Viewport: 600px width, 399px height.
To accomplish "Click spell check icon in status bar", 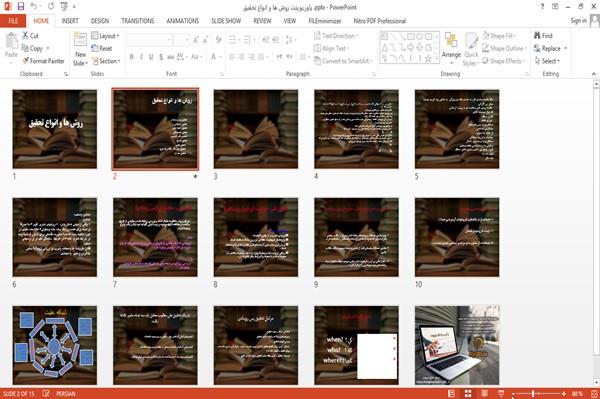I will pos(46,394).
